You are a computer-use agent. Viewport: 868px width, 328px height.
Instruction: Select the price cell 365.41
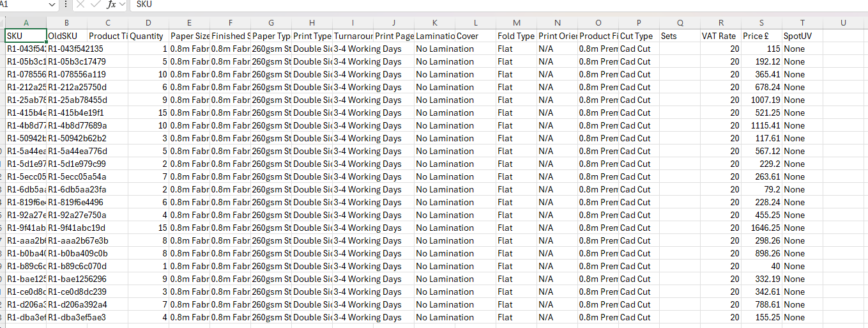[761, 74]
